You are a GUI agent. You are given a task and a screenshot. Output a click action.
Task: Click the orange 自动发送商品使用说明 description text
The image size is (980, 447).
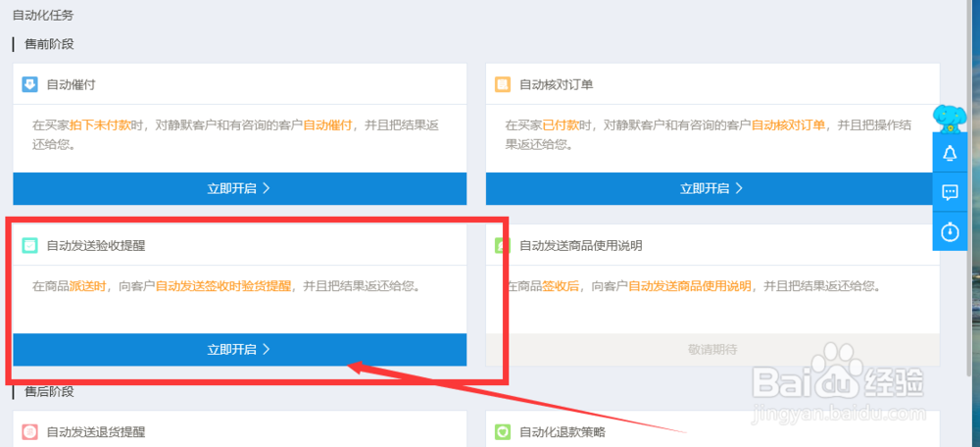689,286
